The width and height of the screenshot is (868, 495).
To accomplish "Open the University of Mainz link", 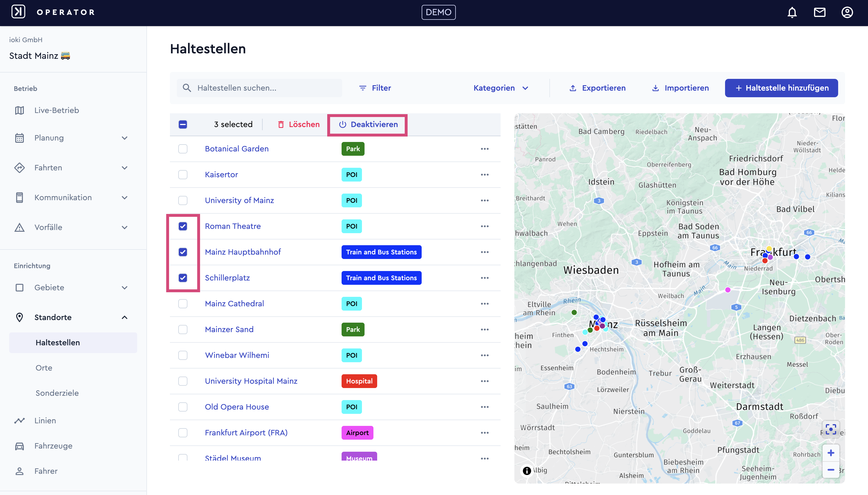I will pos(239,200).
